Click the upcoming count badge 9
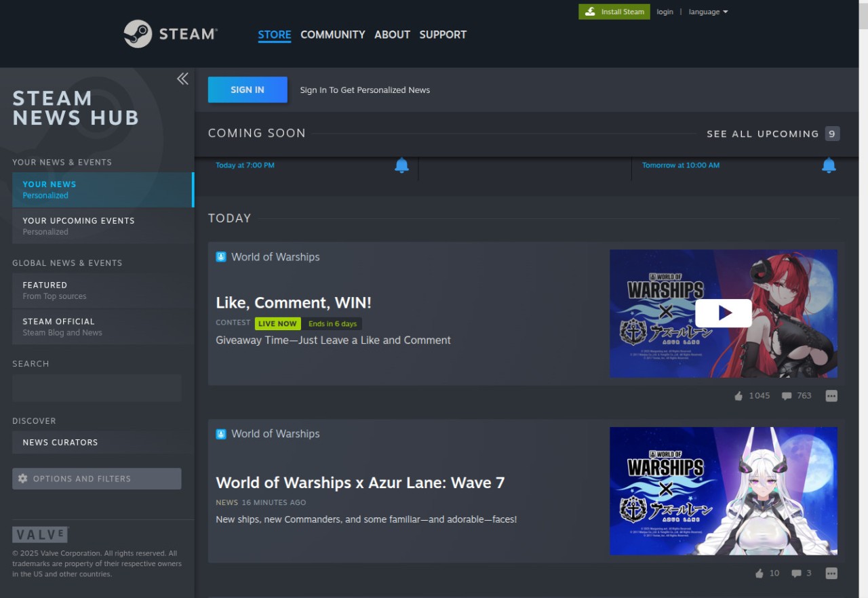The height and width of the screenshot is (598, 868). [833, 134]
